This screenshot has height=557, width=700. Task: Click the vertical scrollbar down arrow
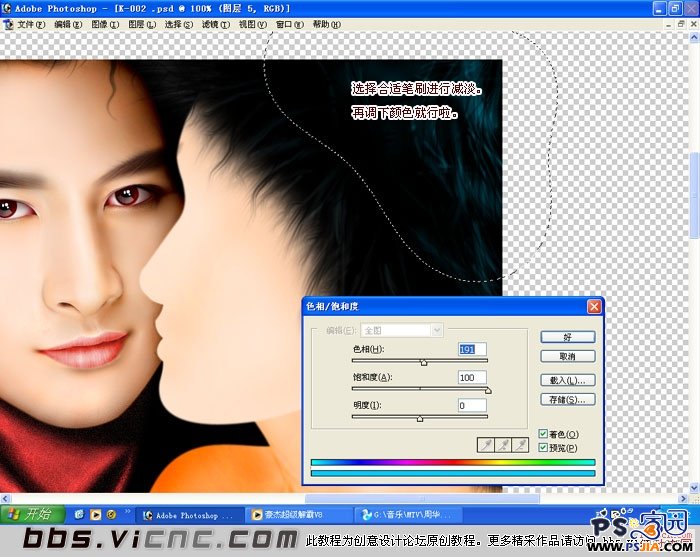pyautogui.click(x=694, y=487)
